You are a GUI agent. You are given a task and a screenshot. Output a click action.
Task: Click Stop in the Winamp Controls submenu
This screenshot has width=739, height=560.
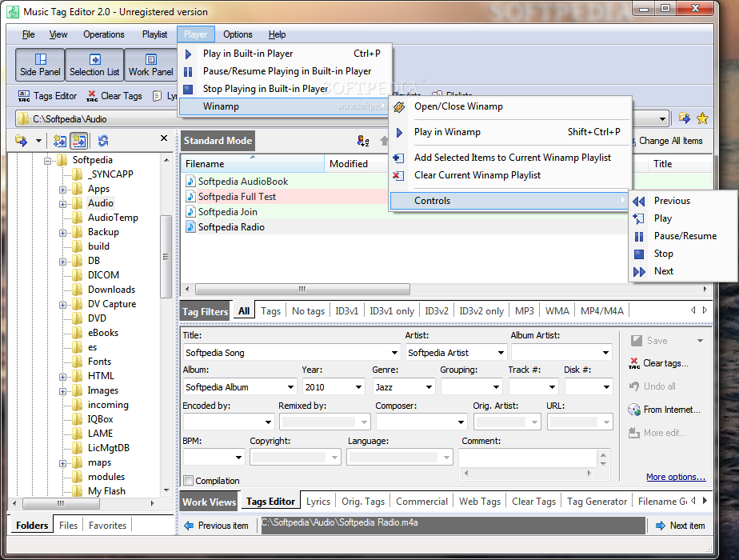683,254
